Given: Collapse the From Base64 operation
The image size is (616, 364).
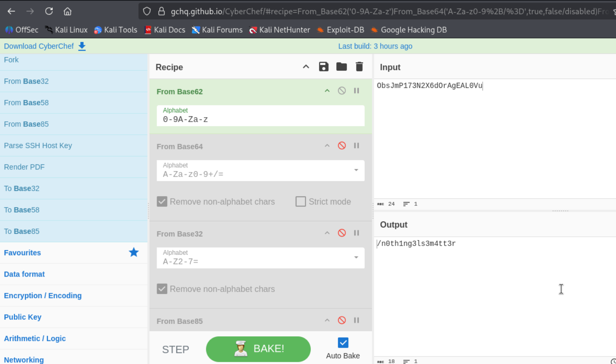Looking at the screenshot, I should click(327, 146).
